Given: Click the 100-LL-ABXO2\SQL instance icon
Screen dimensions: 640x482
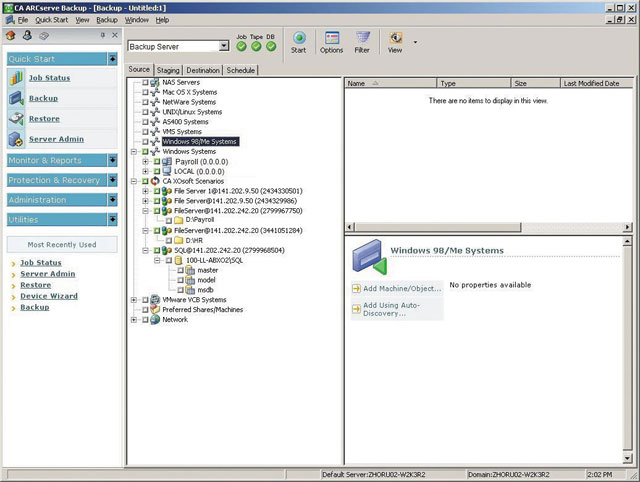Looking at the screenshot, I should pos(178,260).
